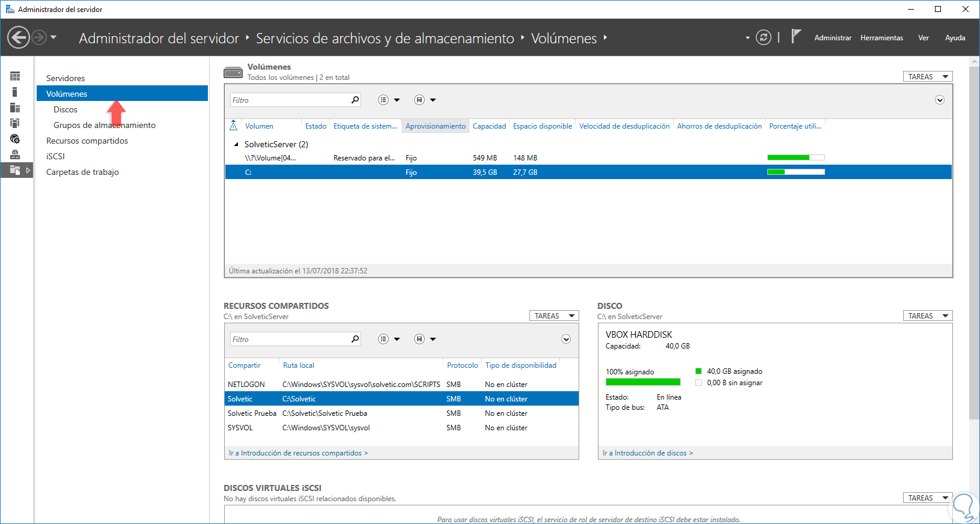The image size is (980, 524).
Task: Open navigation history dropdown arrow
Action: point(53,37)
